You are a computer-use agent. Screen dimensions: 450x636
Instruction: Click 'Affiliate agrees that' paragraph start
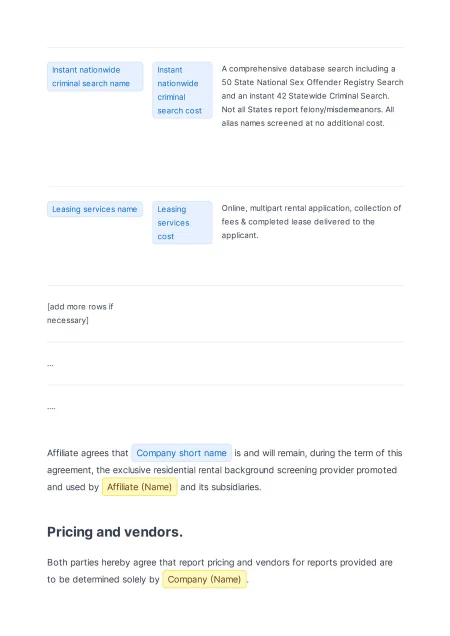[x=88, y=453]
